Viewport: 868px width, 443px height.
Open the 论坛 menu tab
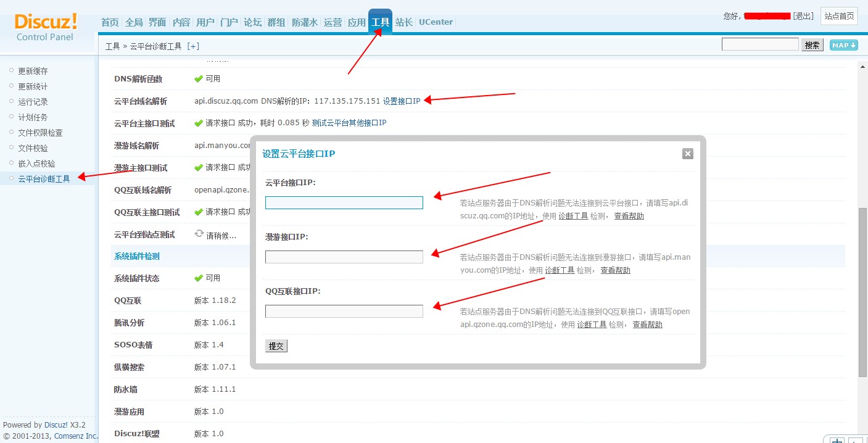pos(252,22)
